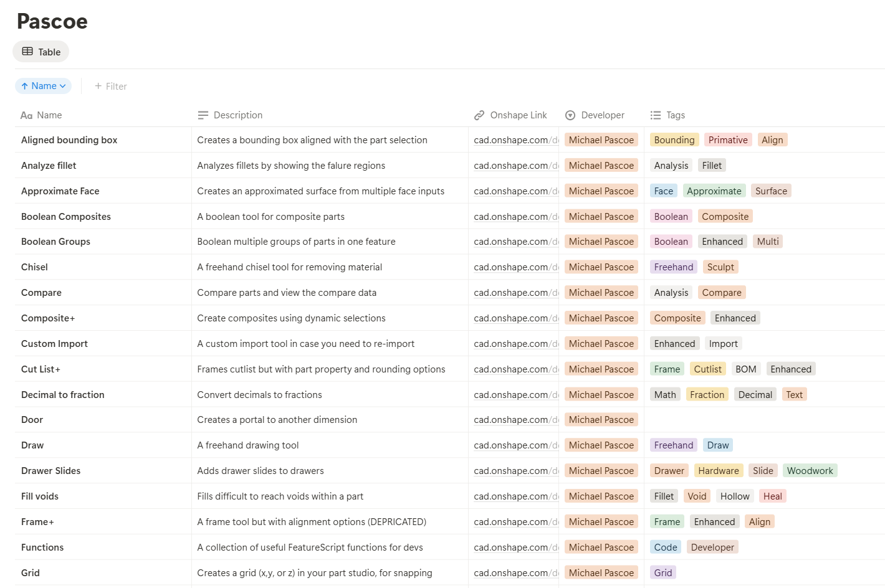The height and width of the screenshot is (588, 885).
Task: Click Michael Pascoe in Compare row
Action: pos(601,293)
